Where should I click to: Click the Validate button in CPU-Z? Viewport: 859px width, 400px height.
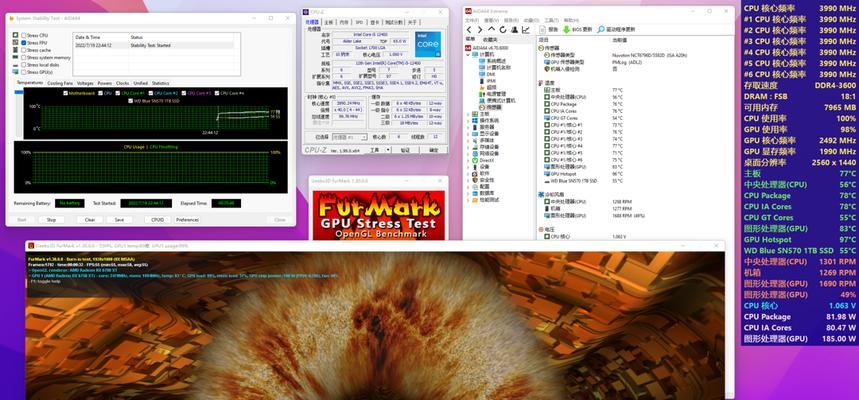(405, 150)
